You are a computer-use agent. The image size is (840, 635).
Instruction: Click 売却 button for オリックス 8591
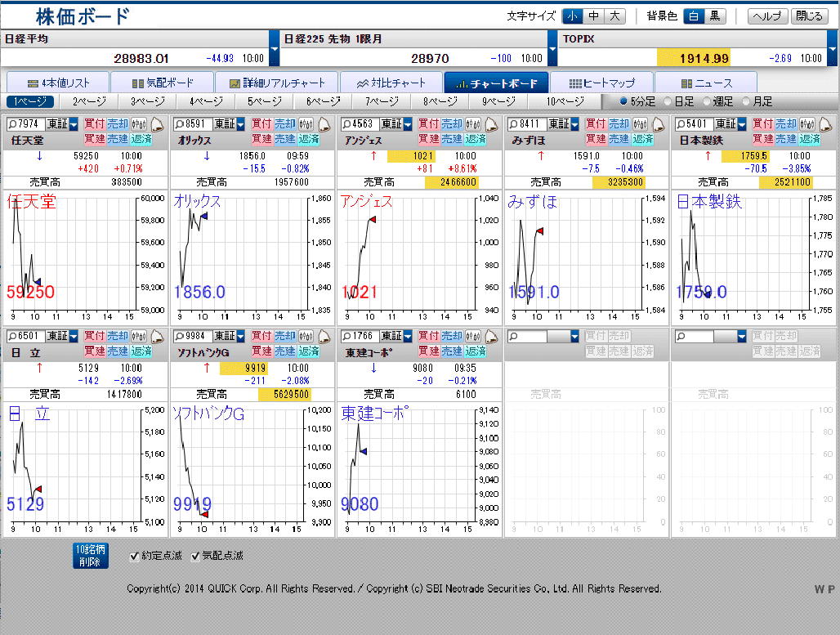(285, 123)
